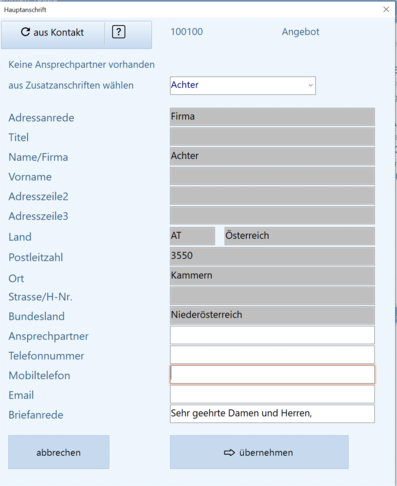
Task: Click into the Mobiltelefon field
Action: point(272,374)
